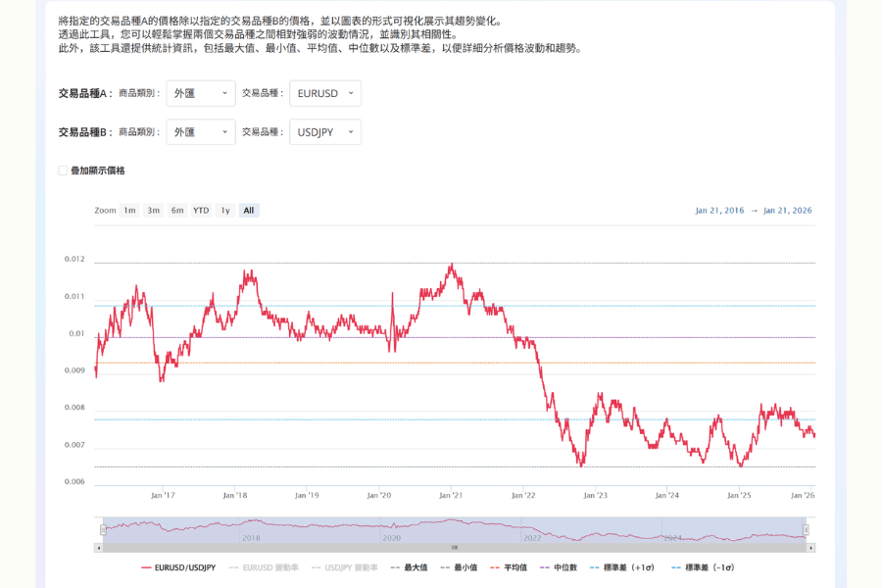Click the Jan 21, 2016 start date field
This screenshot has height=588, width=882.
coord(719,211)
